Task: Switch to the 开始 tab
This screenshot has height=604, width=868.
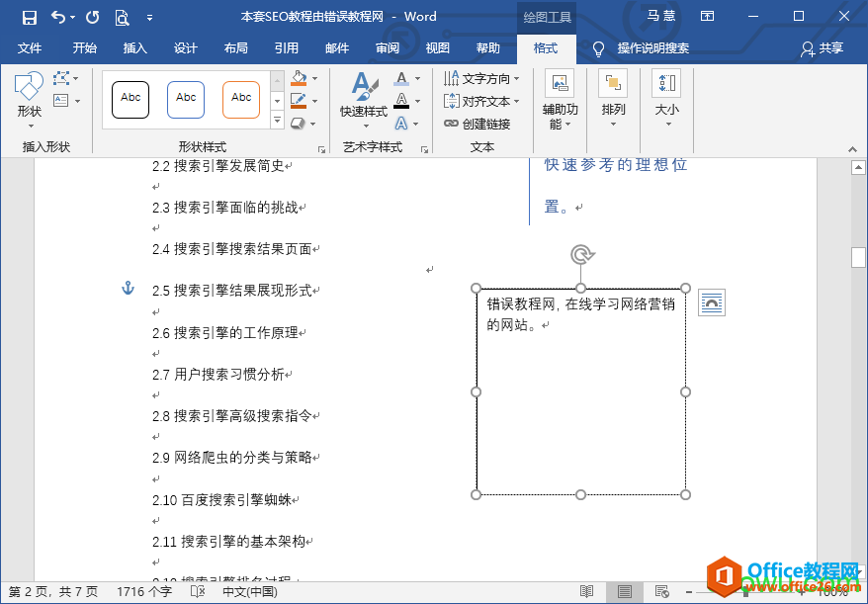Action: 85,48
